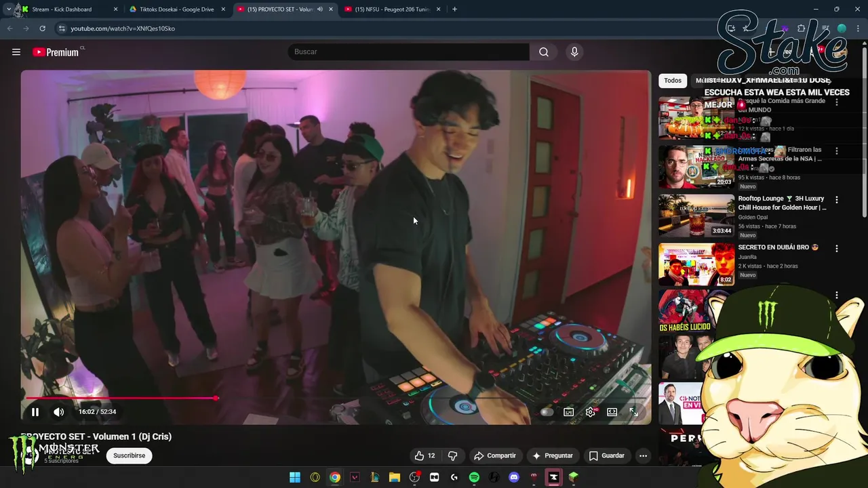Reload the page
Viewport: 868px width, 488px height.
[42, 28]
